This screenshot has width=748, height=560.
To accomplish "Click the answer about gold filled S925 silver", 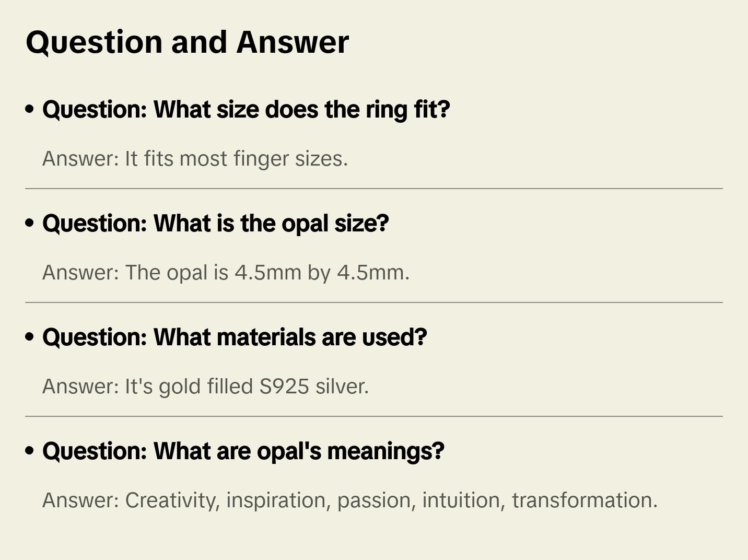I will [x=205, y=387].
